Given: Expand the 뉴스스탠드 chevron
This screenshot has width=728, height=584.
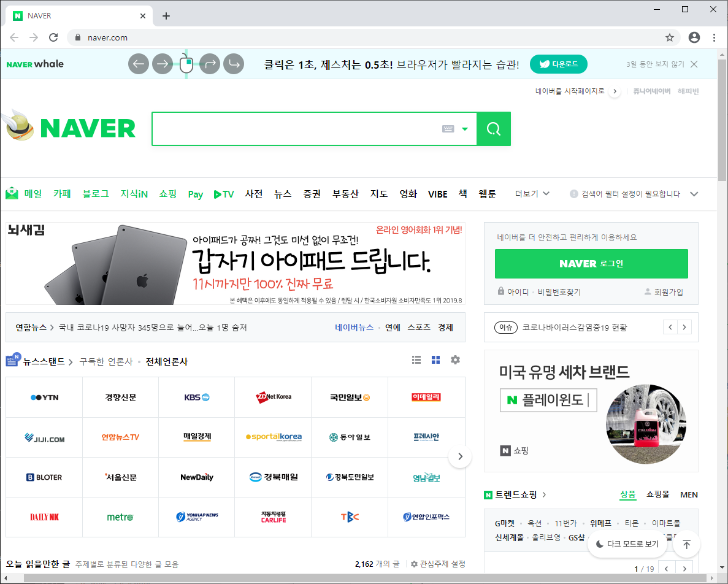Looking at the screenshot, I should [x=71, y=362].
